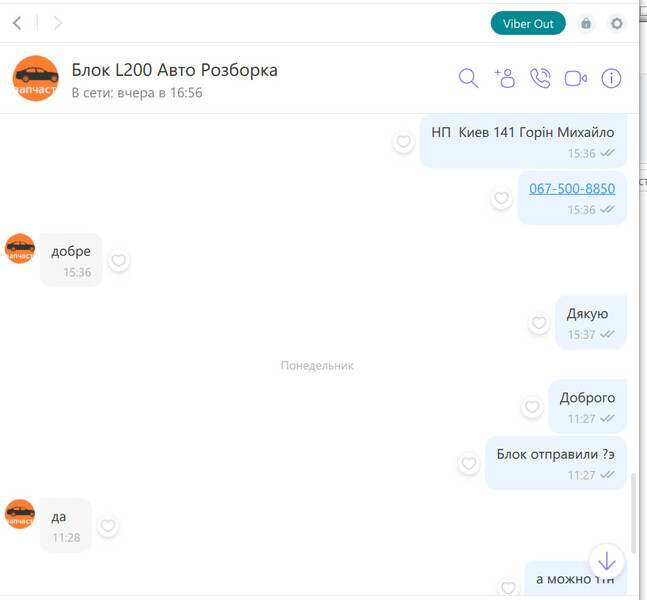Like the 'добре' message

pyautogui.click(x=119, y=260)
